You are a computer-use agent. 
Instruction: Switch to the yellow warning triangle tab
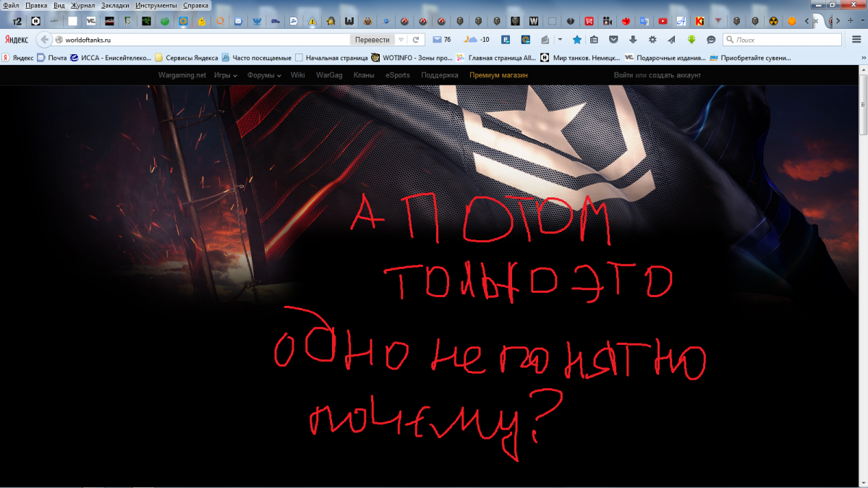312,21
